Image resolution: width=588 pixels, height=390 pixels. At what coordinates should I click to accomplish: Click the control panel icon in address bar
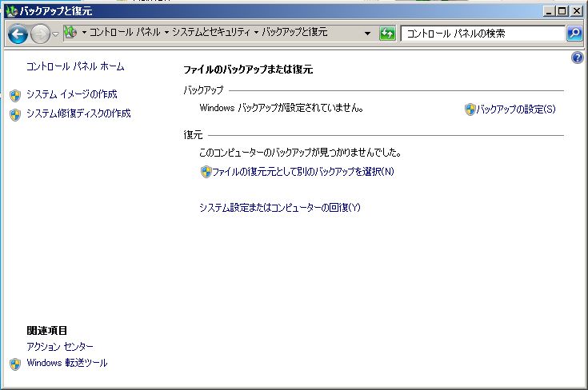click(x=70, y=32)
